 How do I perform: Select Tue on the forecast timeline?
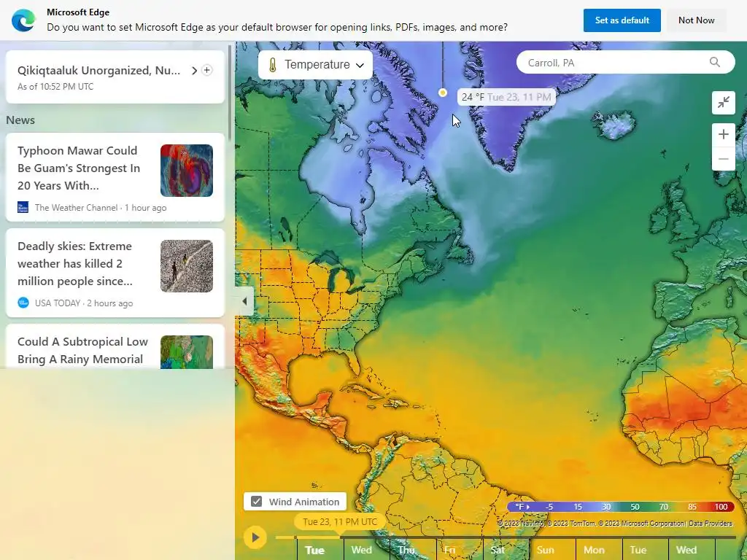pos(314,550)
